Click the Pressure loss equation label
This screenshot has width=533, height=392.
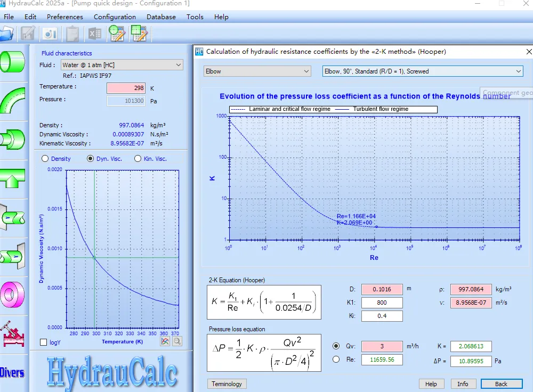[237, 329]
